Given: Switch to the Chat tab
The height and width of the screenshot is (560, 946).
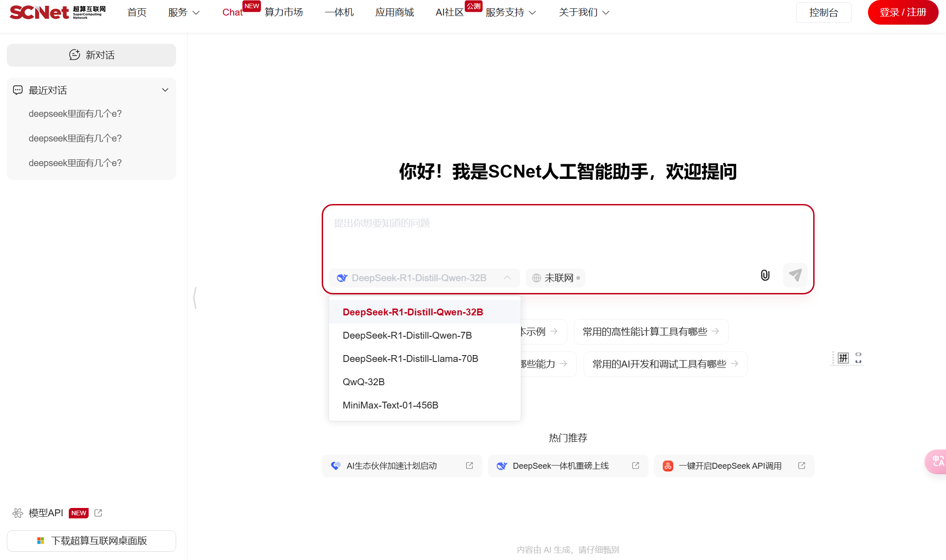Looking at the screenshot, I should tap(232, 12).
